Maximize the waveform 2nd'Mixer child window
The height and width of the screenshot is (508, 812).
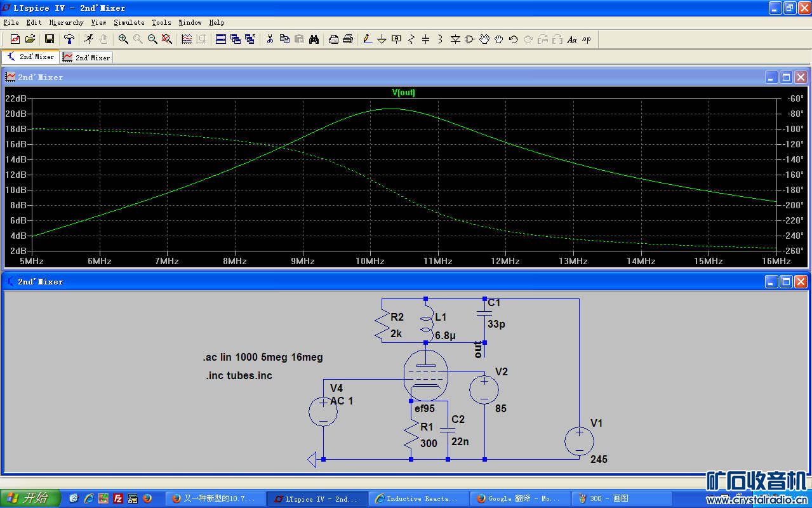[x=786, y=77]
